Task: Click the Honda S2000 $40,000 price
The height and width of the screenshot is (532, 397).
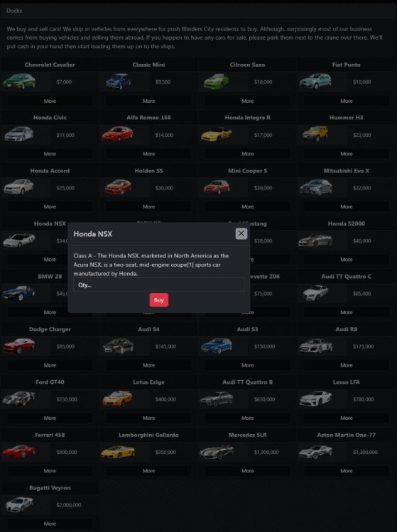Action: tap(362, 240)
